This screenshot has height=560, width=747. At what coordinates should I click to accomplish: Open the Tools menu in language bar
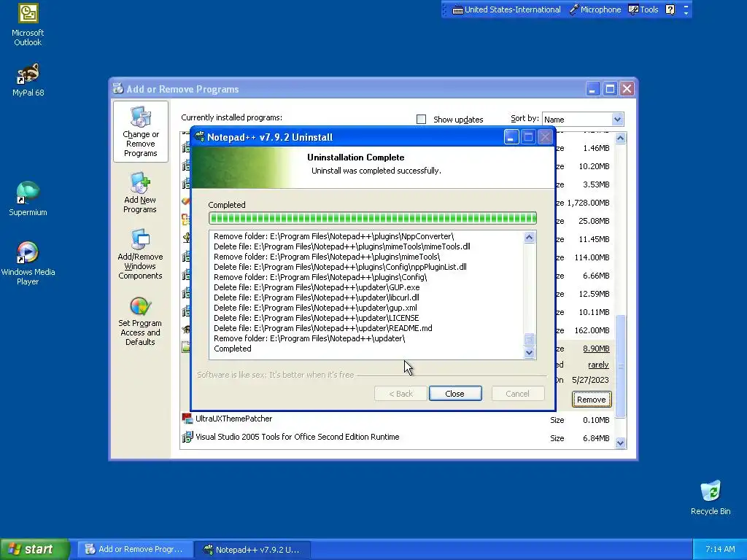click(x=643, y=9)
